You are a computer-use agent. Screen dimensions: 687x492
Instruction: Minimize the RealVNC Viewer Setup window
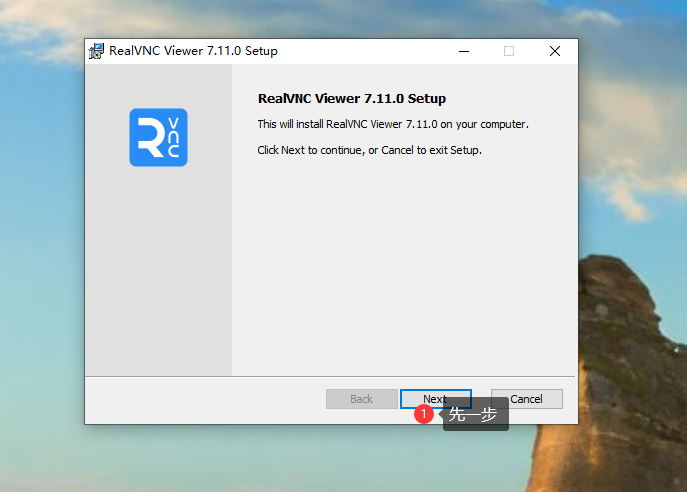[x=464, y=51]
